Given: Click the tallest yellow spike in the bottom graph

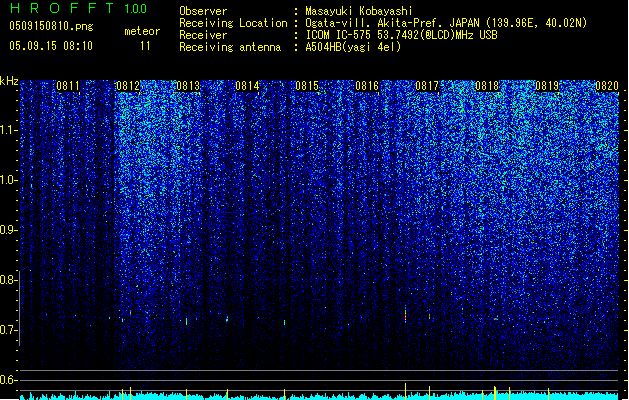Looking at the screenshot, I should [x=406, y=391].
